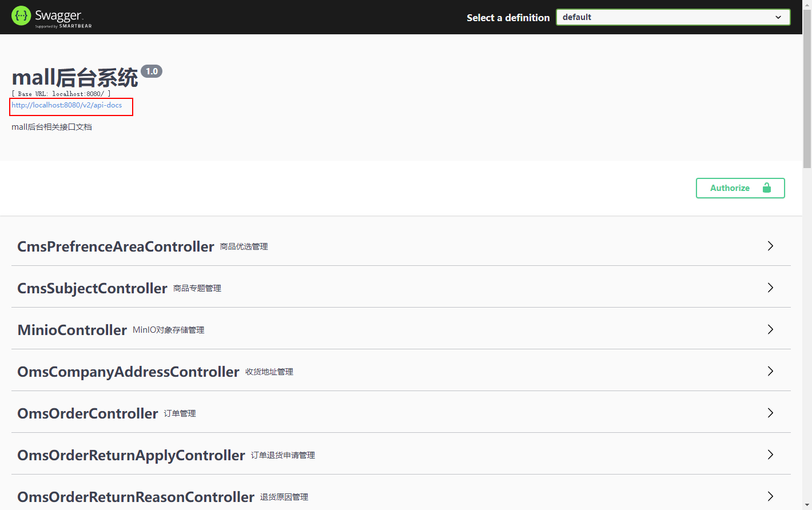This screenshot has width=812, height=510.
Task: Open the api-docs URL link
Action: click(x=67, y=105)
